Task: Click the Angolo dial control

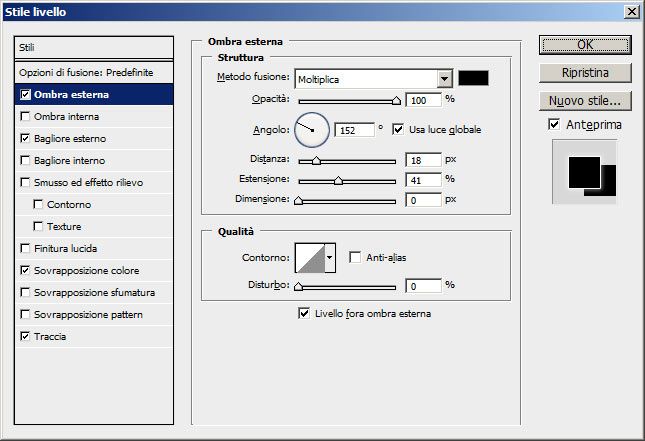Action: click(x=312, y=130)
